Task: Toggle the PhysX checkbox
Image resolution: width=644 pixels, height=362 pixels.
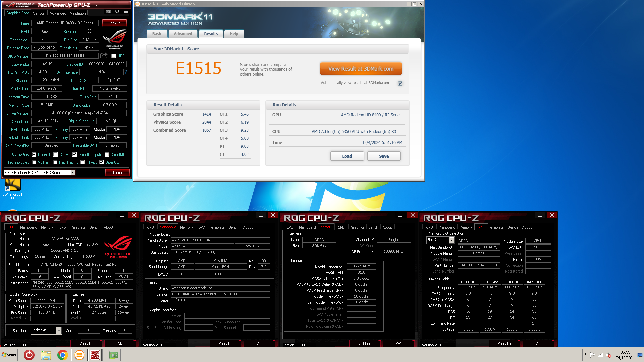Action: [x=83, y=162]
